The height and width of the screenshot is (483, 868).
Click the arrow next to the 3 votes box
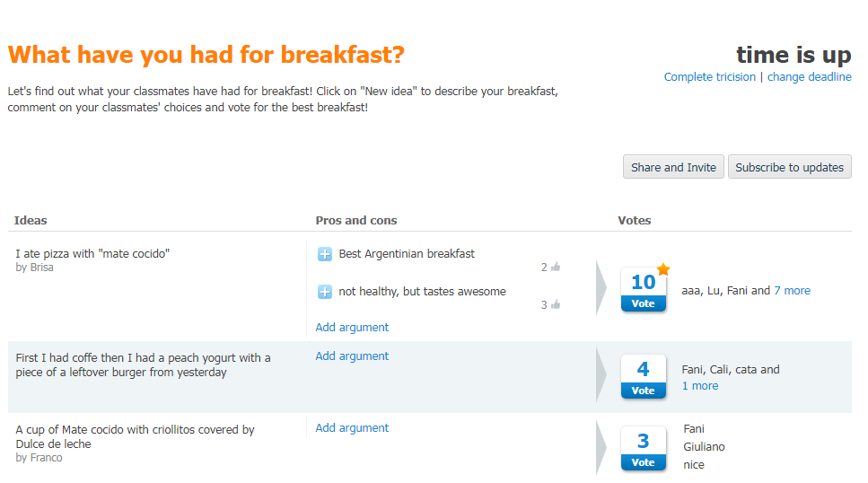point(601,447)
